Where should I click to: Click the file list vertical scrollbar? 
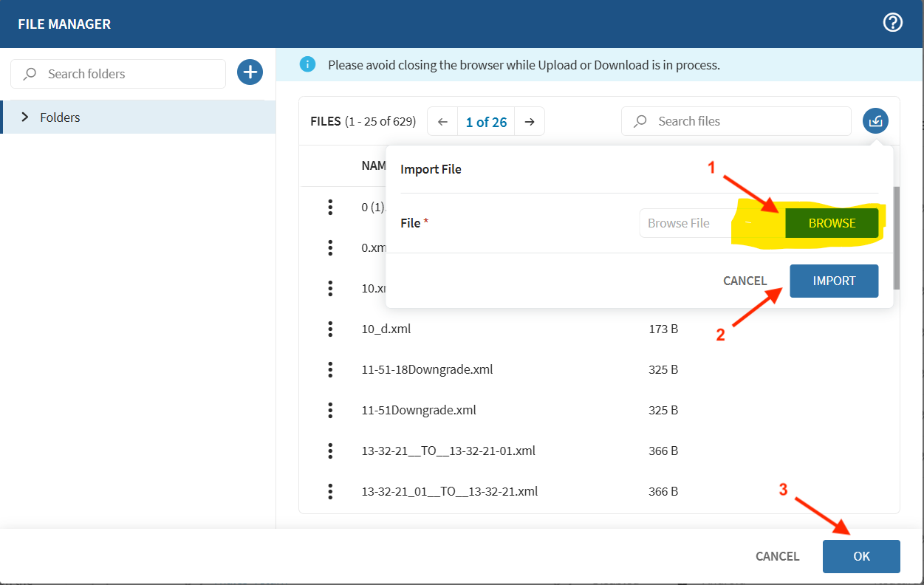(x=897, y=236)
